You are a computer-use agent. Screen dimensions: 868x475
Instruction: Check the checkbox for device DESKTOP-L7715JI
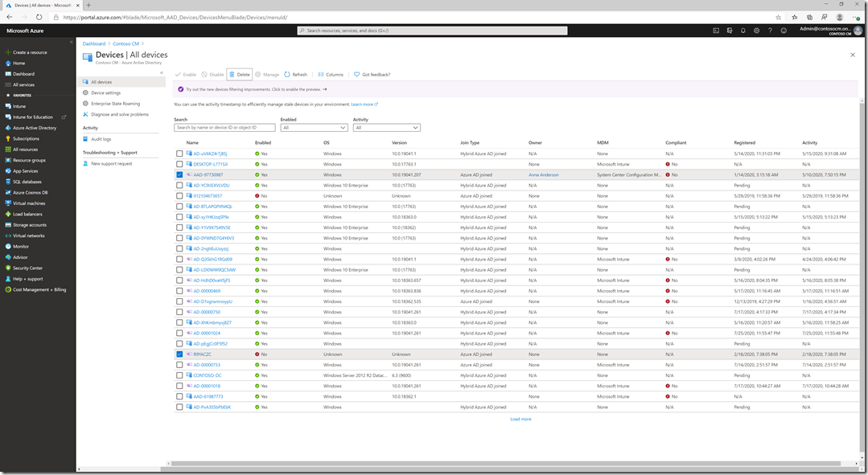pyautogui.click(x=181, y=164)
